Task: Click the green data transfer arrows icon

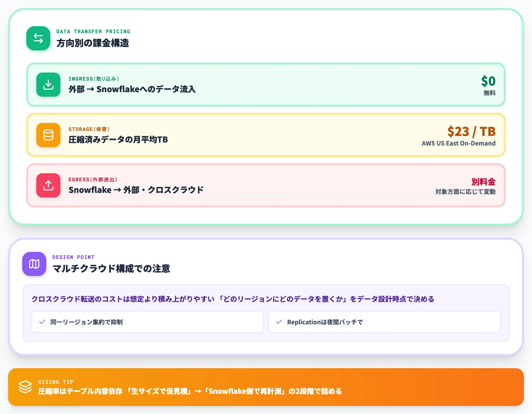Action: click(x=38, y=38)
